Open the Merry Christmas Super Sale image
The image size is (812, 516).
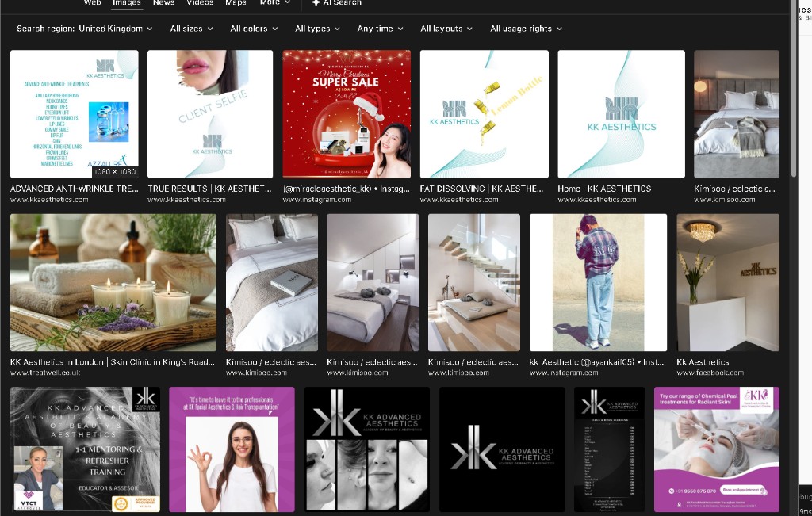tap(347, 114)
